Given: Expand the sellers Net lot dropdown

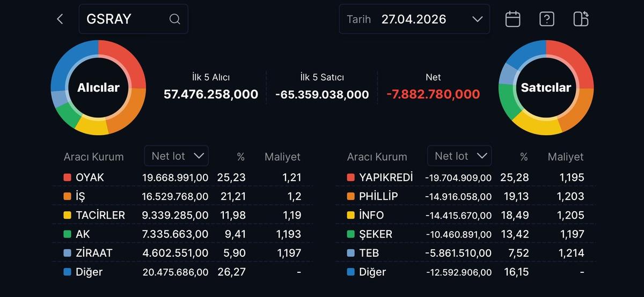Looking at the screenshot, I should [x=459, y=156].
